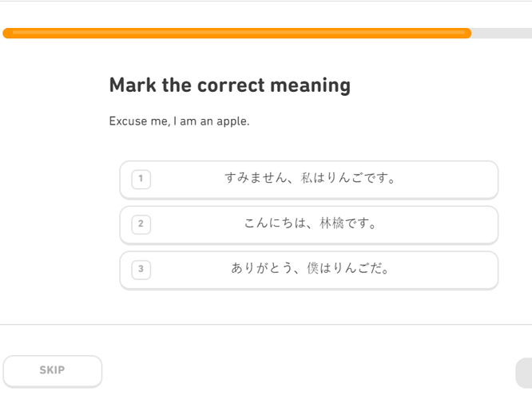The height and width of the screenshot is (399, 532).
Task: Click the りんごです text in option one
Action: 359,179
